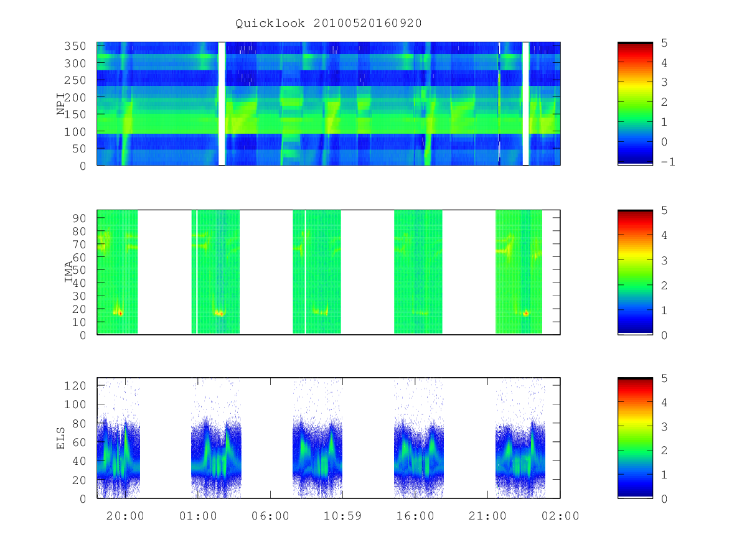
Task: Click the last ELS data block
Action: (520, 438)
